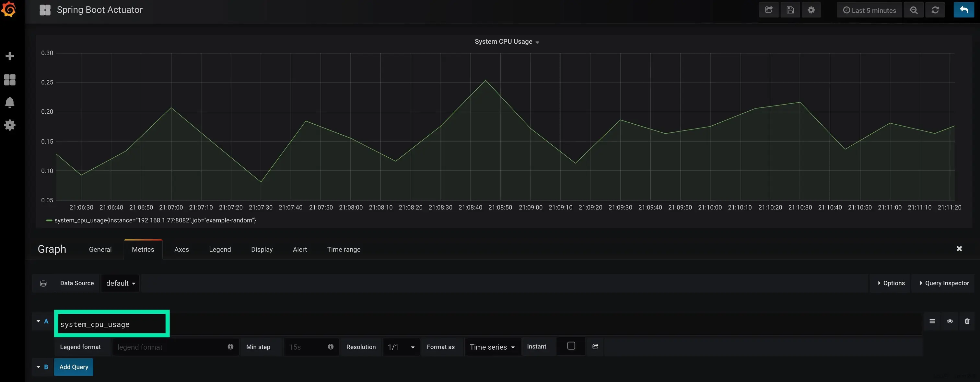Click the back to dashboard arrow

[963, 10]
